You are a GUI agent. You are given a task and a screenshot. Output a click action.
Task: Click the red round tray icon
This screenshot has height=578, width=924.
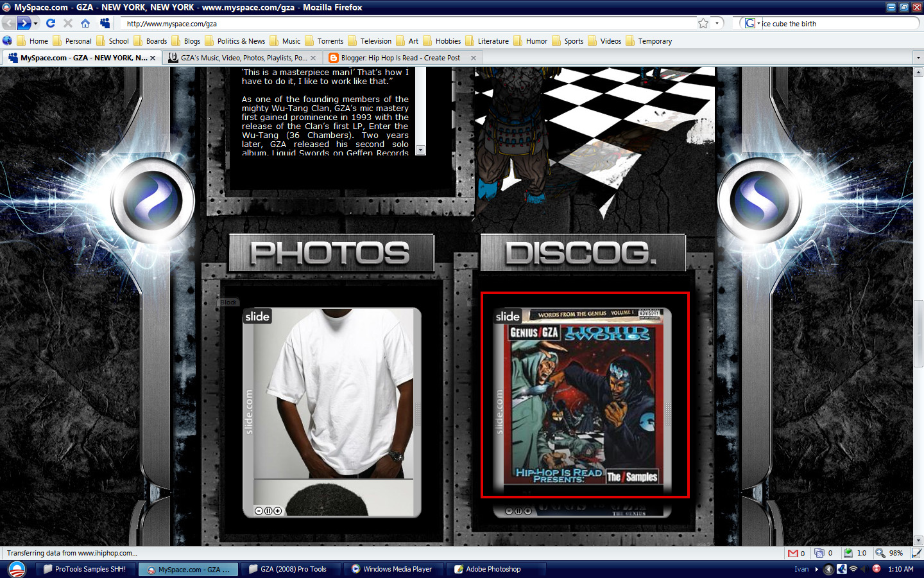877,569
